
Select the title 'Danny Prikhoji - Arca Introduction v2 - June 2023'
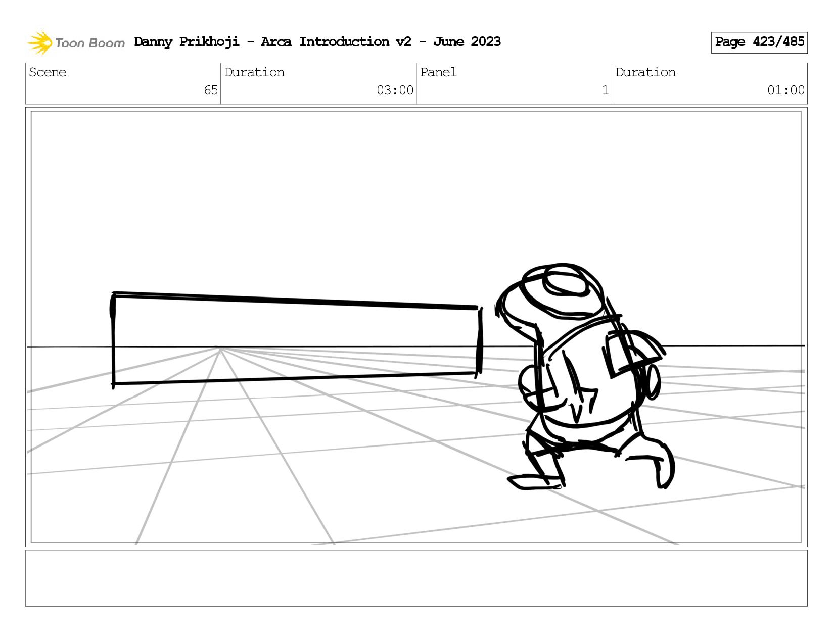click(317, 42)
